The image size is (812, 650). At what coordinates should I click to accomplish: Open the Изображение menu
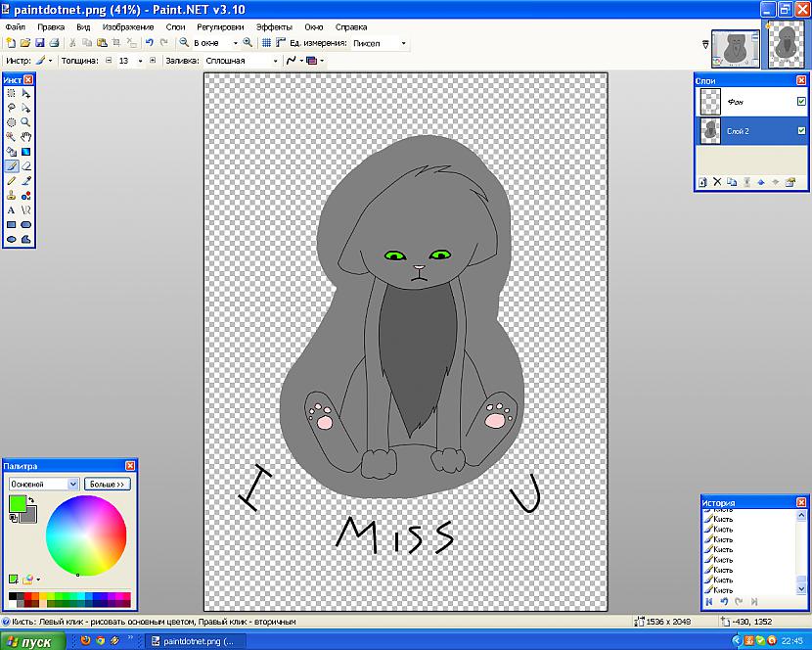(x=128, y=27)
